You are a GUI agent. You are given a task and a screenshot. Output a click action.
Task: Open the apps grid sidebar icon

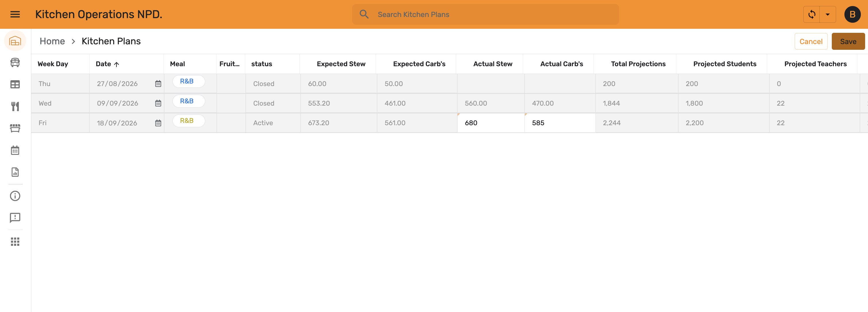15,241
